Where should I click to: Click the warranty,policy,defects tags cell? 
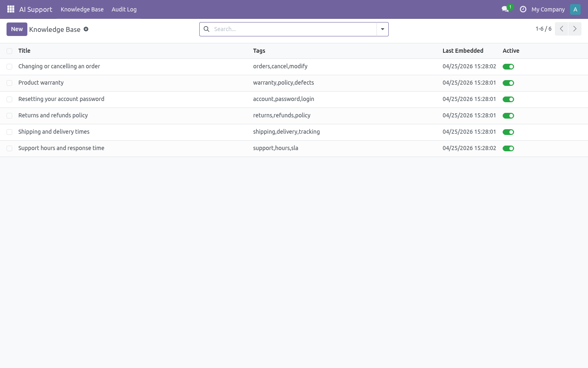[283, 83]
